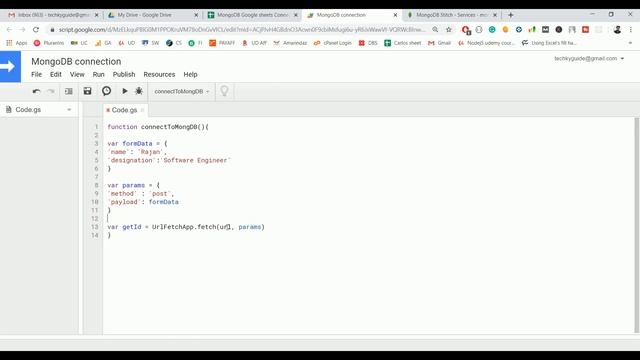Open the Run menu

coord(98,74)
